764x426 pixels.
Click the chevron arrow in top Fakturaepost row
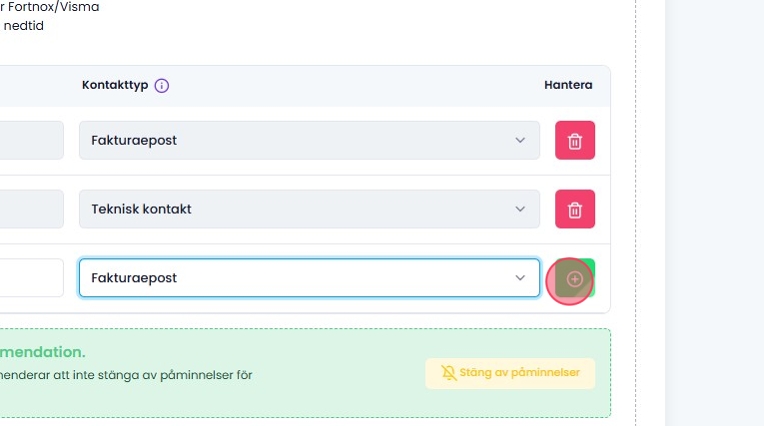tap(520, 140)
